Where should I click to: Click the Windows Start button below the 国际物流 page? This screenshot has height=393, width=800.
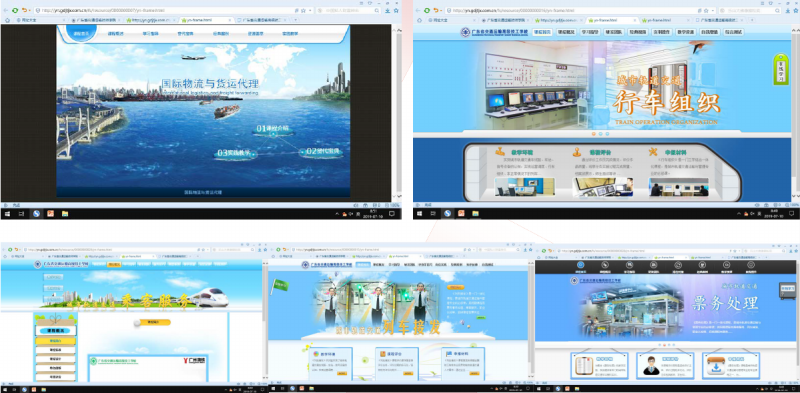(x=8, y=213)
